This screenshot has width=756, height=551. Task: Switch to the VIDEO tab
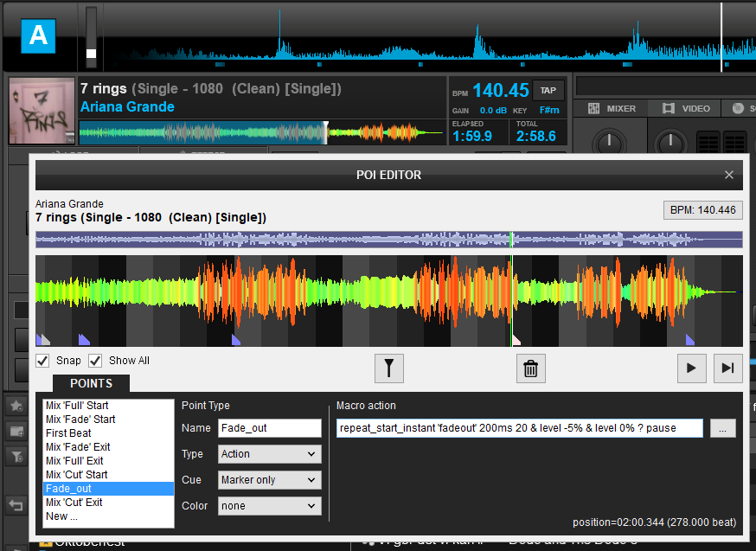coord(687,108)
